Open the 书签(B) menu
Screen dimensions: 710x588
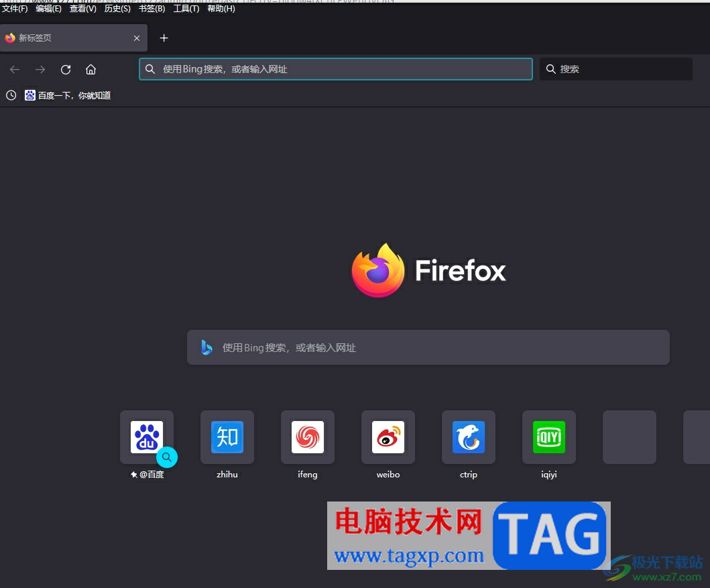click(x=152, y=9)
